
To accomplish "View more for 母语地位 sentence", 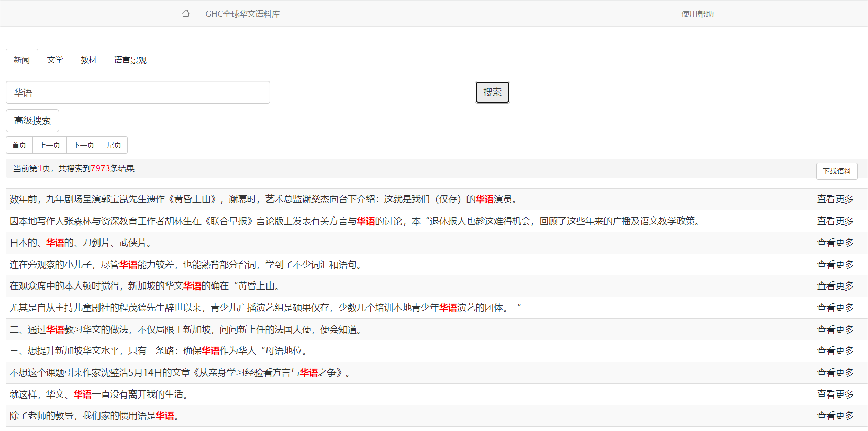I will tap(836, 351).
